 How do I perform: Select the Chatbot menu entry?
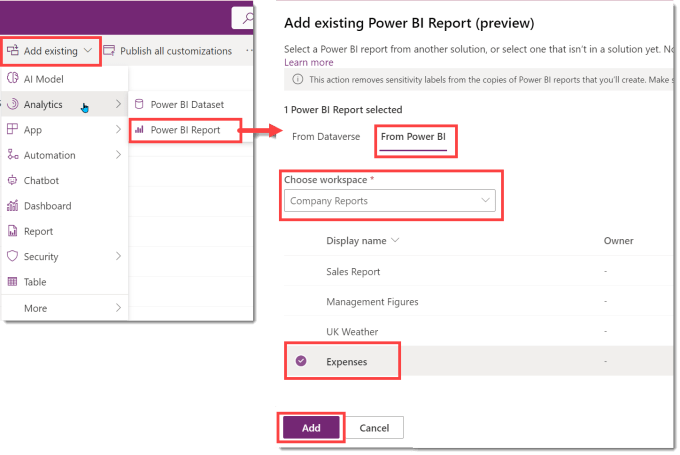tap(65, 180)
